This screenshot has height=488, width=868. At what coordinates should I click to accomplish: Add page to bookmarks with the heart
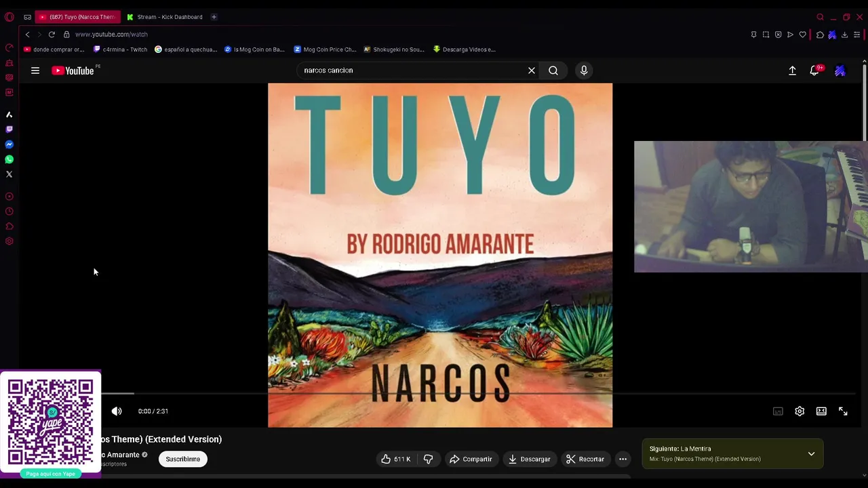pyautogui.click(x=802, y=35)
